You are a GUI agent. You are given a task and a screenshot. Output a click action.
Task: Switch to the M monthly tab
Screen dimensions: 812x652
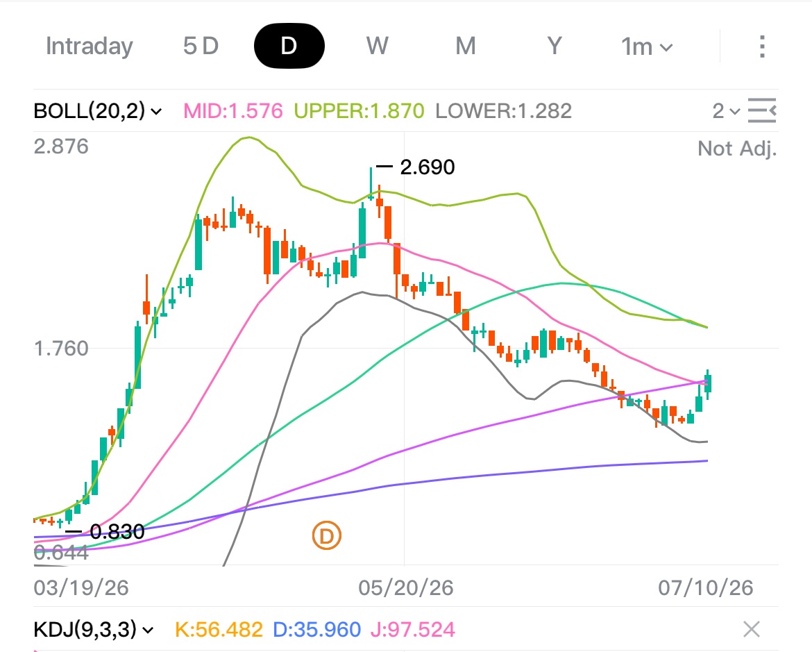point(466,46)
